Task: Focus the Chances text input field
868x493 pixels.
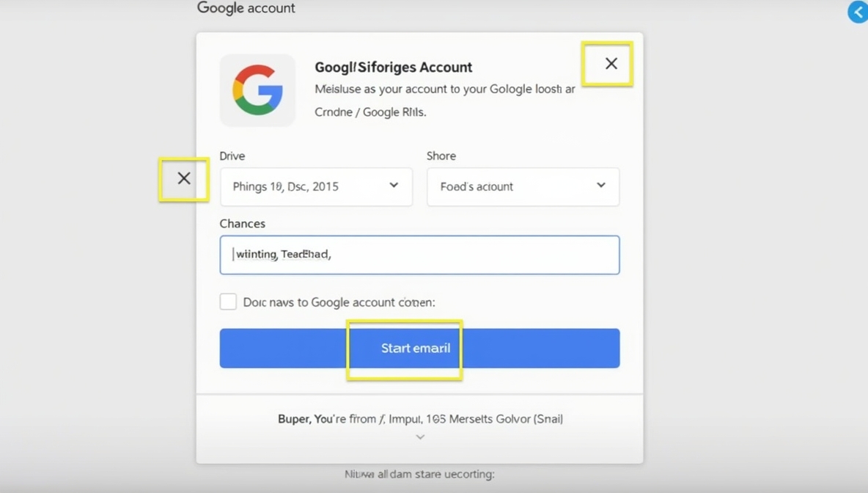Action: pos(419,255)
